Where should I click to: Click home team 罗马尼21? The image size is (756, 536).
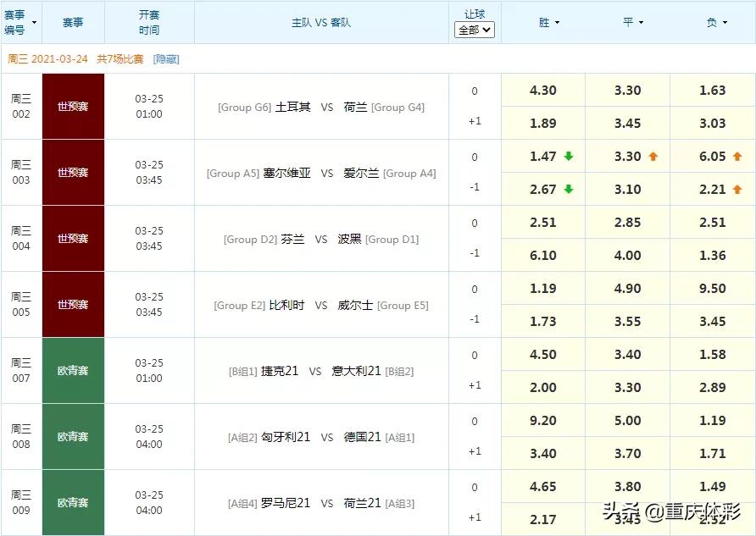286,503
